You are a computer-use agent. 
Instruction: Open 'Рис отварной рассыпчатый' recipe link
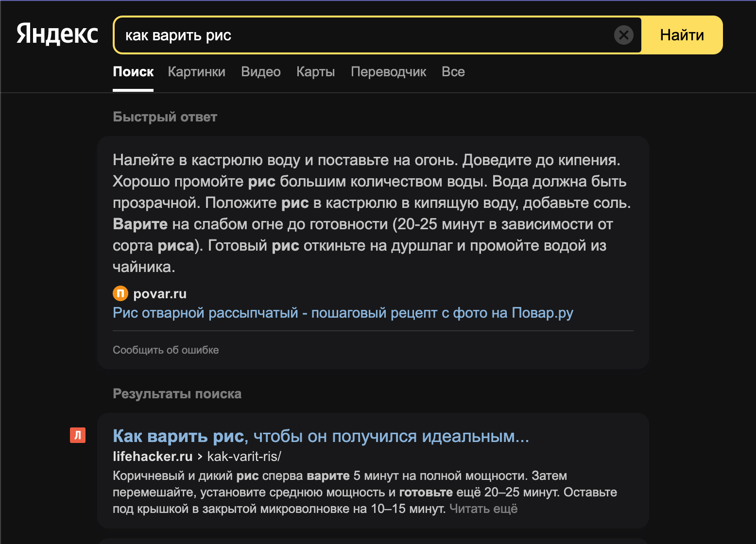pyautogui.click(x=343, y=313)
